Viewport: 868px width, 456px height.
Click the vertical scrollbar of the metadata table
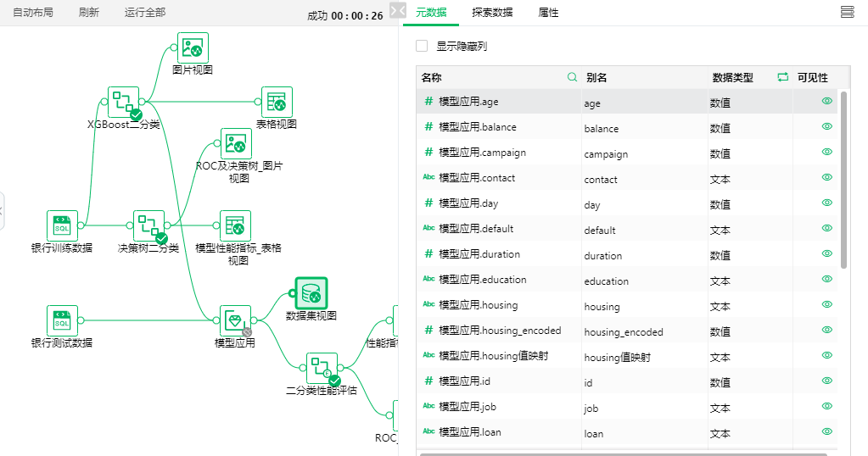click(x=843, y=181)
